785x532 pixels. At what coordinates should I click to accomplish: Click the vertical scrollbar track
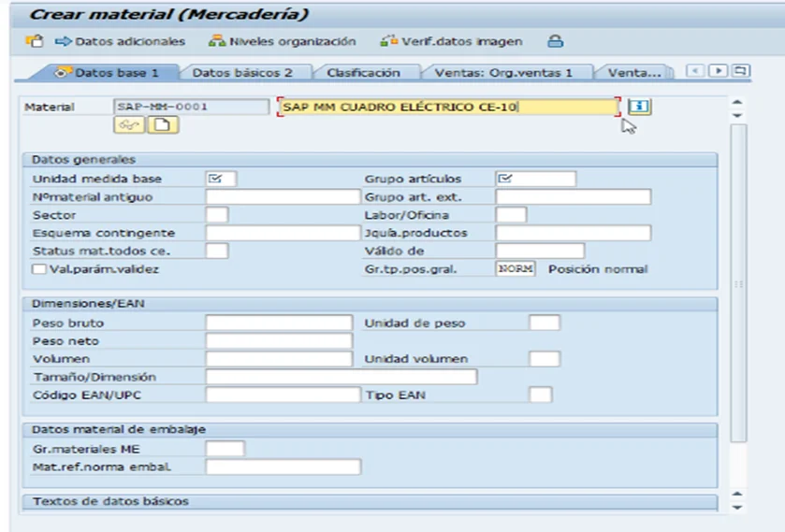[738, 283]
